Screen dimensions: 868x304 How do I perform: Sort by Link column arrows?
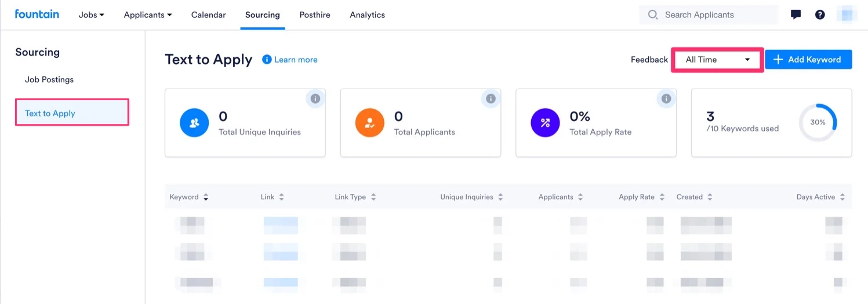[281, 197]
